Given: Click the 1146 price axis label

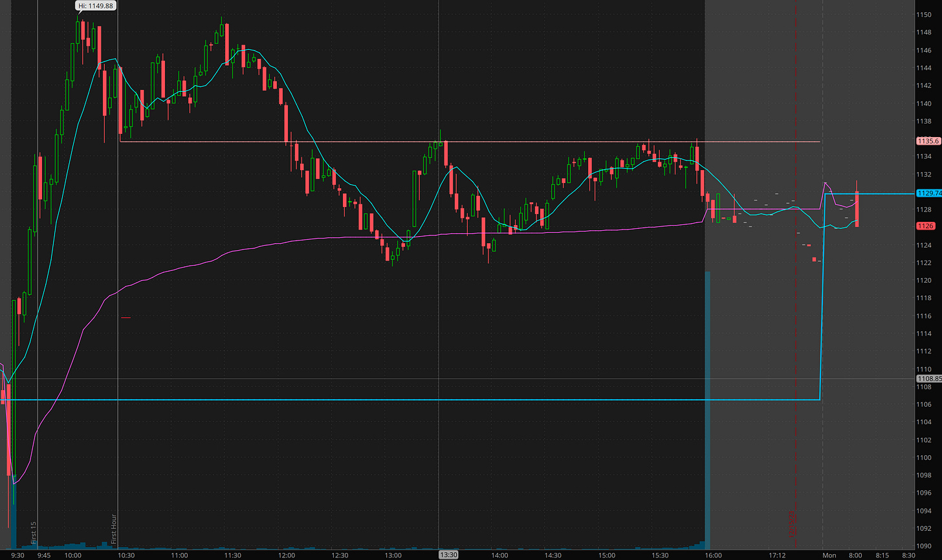Looking at the screenshot, I should coord(923,50).
